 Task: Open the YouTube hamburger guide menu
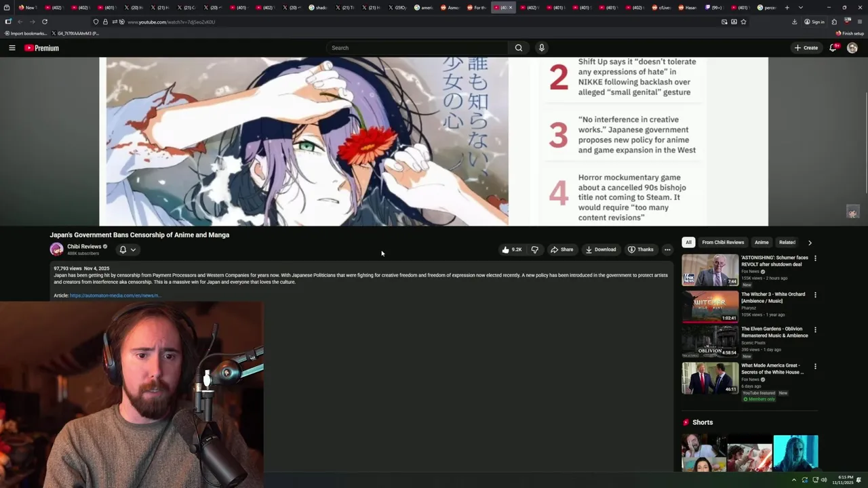pos(12,48)
